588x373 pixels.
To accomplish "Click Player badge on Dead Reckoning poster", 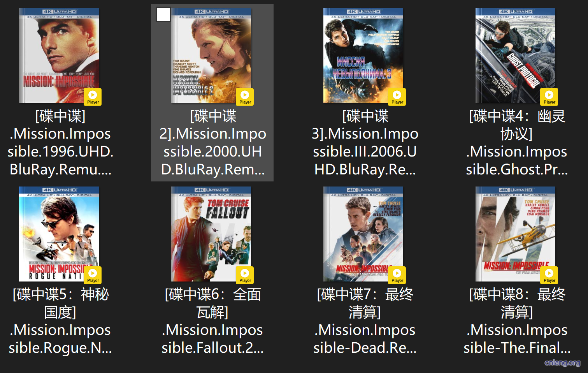I will pyautogui.click(x=397, y=275).
